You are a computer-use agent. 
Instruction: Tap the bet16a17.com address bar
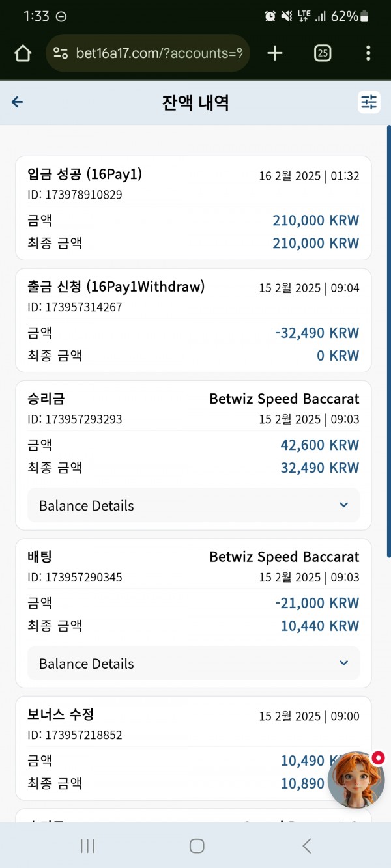(148, 53)
